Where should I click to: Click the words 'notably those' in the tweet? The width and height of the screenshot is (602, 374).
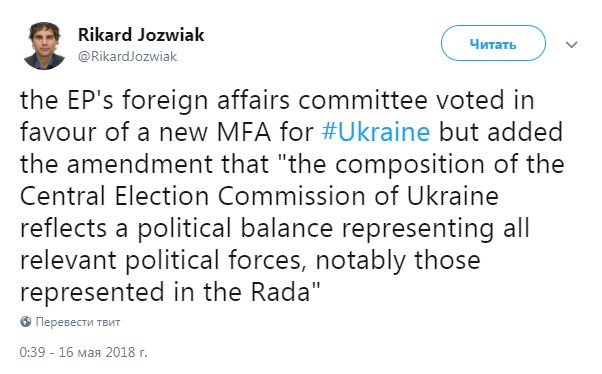pyautogui.click(x=398, y=260)
